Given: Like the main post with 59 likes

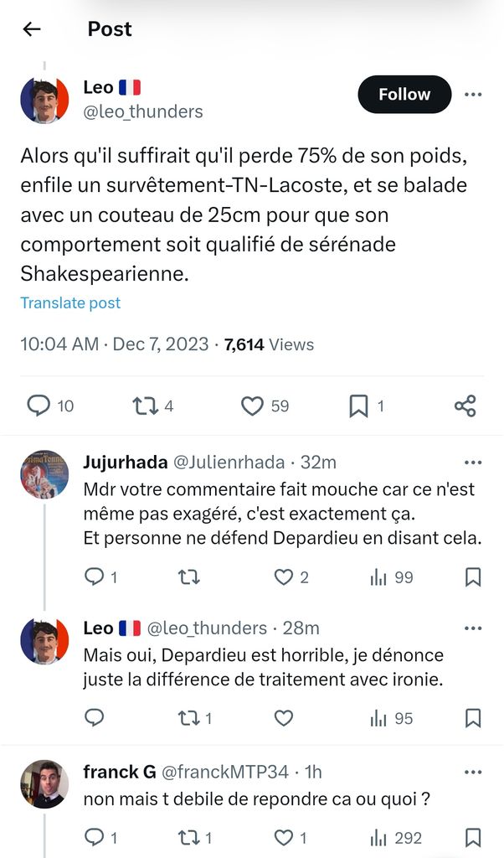Looking at the screenshot, I should pyautogui.click(x=253, y=406).
